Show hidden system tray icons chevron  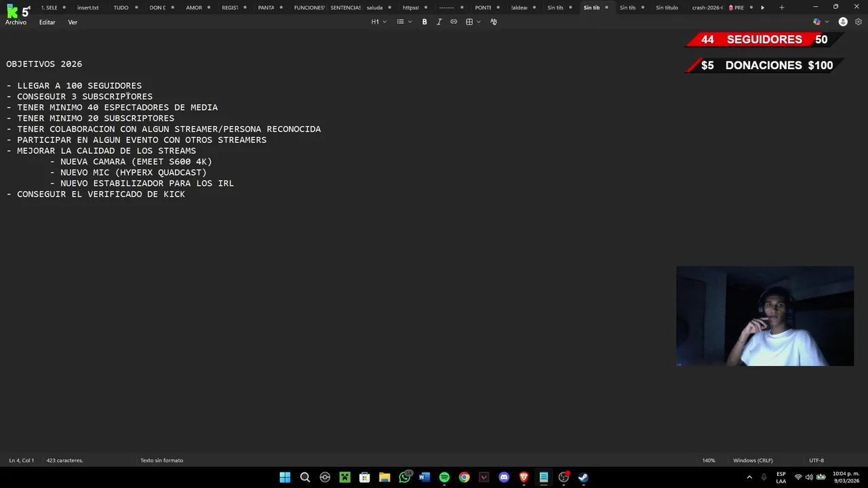(749, 477)
